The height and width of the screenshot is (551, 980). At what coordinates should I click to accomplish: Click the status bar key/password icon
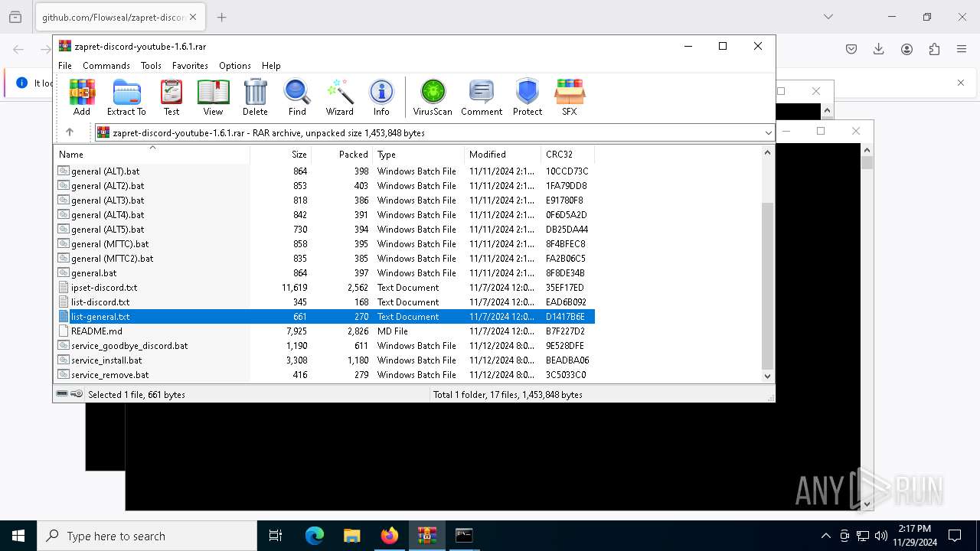click(77, 394)
